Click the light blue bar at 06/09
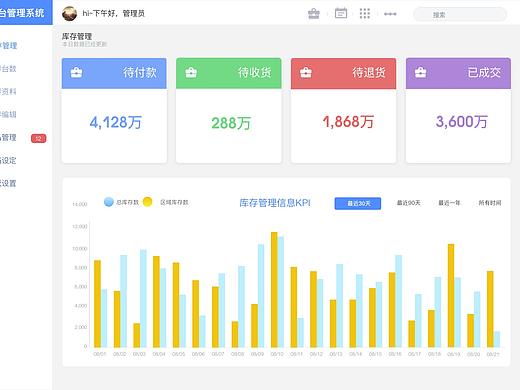520x390 pixels. click(261, 296)
